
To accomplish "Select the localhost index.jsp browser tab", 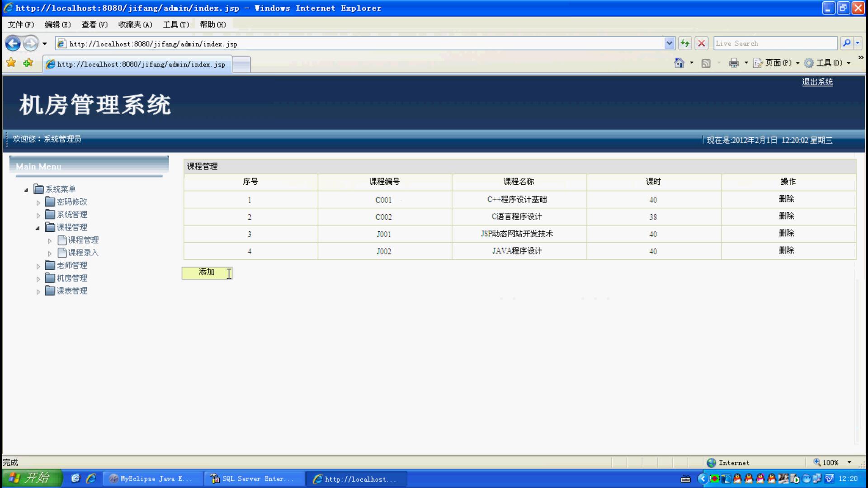I will (137, 64).
